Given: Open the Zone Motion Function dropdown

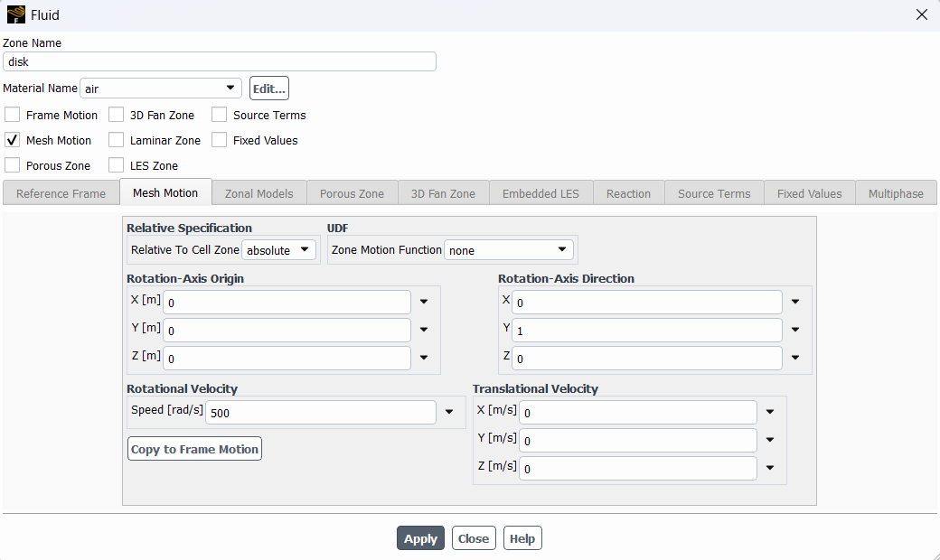Looking at the screenshot, I should [x=510, y=250].
